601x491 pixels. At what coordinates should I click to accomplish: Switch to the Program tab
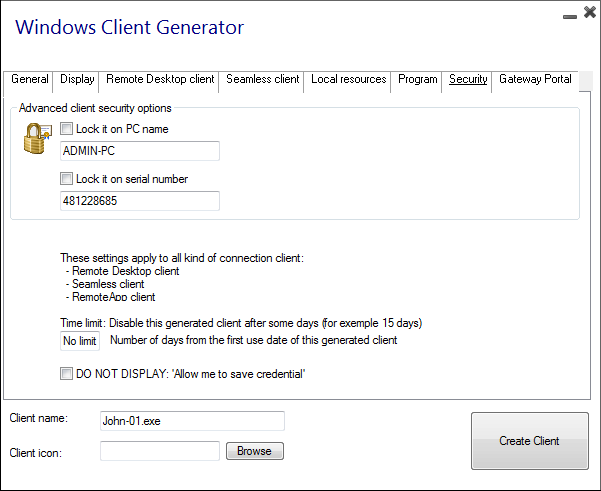coord(417,80)
